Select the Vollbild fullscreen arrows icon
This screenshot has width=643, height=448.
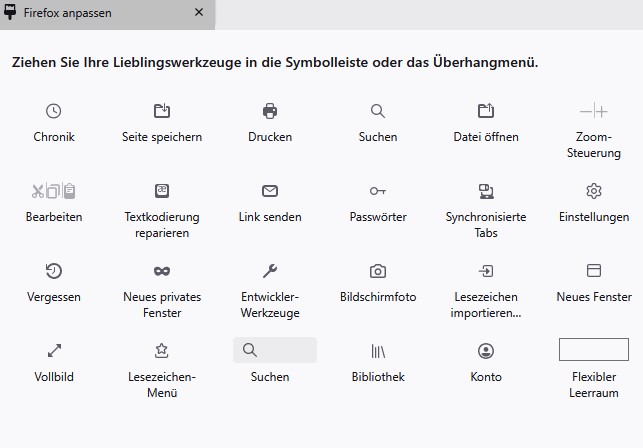(54, 351)
